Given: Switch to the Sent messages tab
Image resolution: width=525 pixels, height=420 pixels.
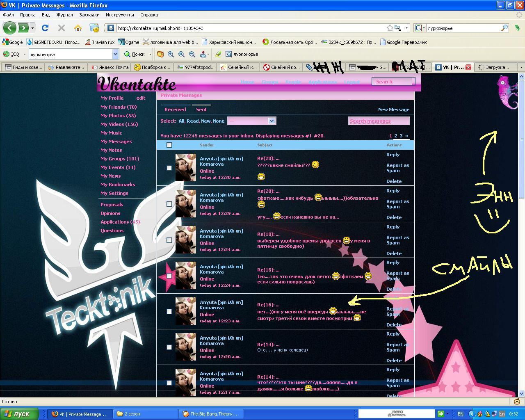Looking at the screenshot, I should 201,110.
